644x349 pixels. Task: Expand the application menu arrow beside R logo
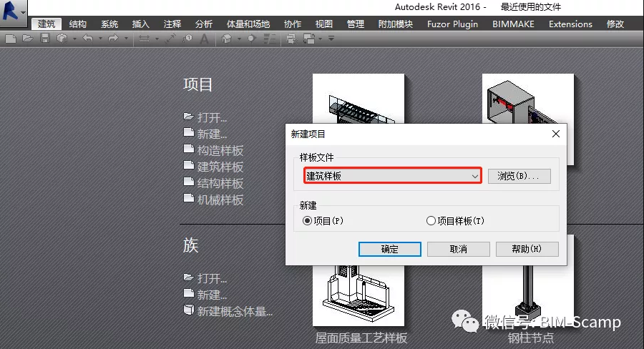tap(23, 13)
